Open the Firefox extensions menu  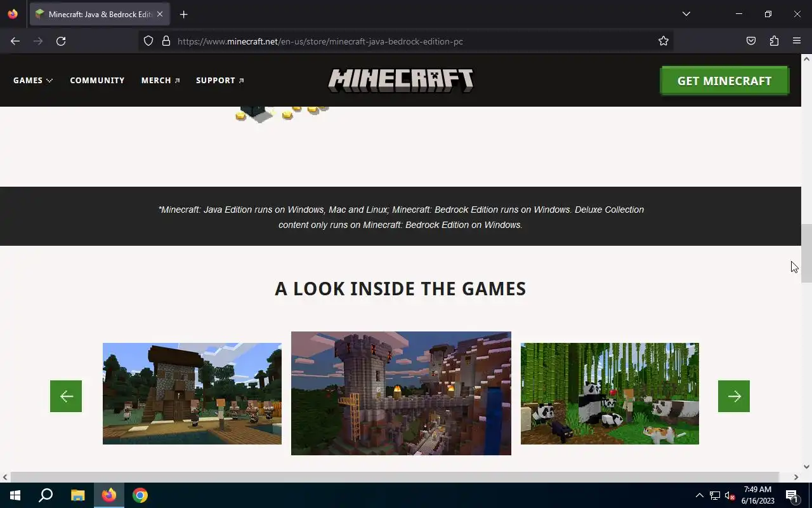point(774,41)
